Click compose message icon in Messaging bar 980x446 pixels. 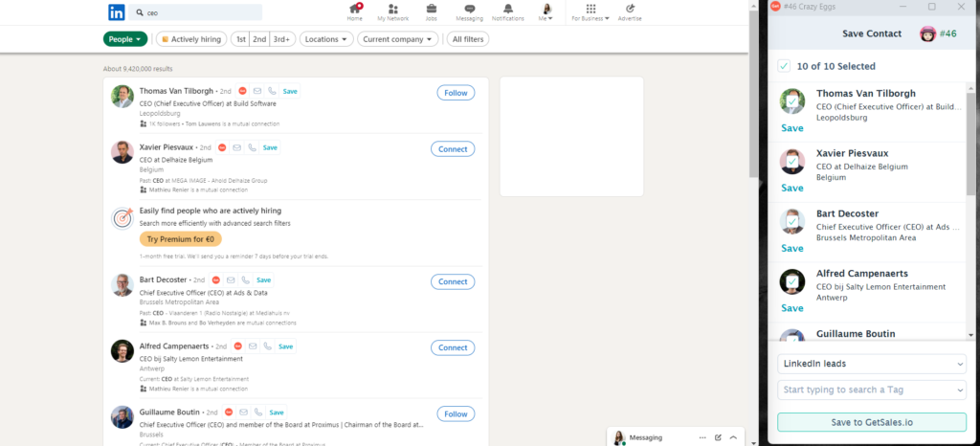[718, 437]
